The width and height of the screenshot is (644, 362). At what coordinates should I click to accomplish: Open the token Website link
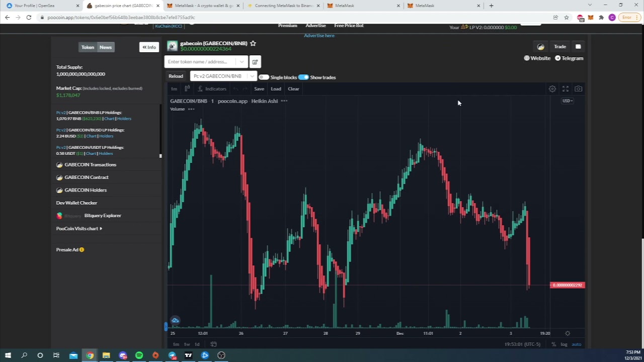point(537,58)
